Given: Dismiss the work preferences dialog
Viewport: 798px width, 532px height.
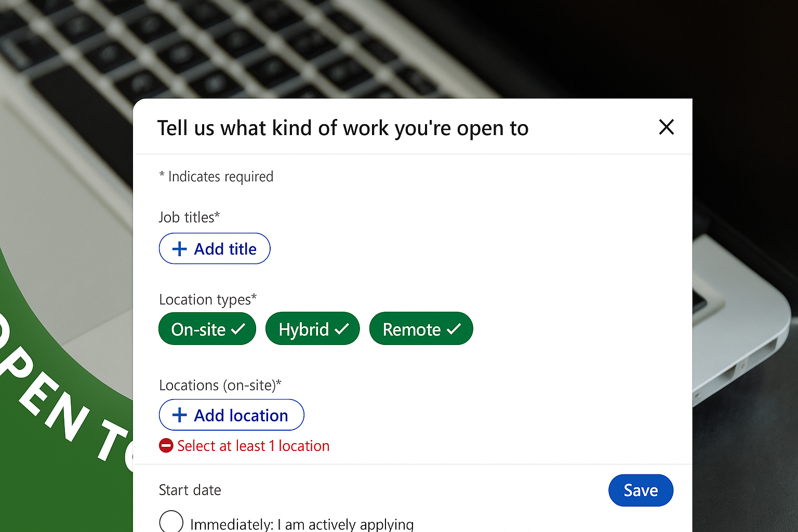Looking at the screenshot, I should pyautogui.click(x=667, y=127).
